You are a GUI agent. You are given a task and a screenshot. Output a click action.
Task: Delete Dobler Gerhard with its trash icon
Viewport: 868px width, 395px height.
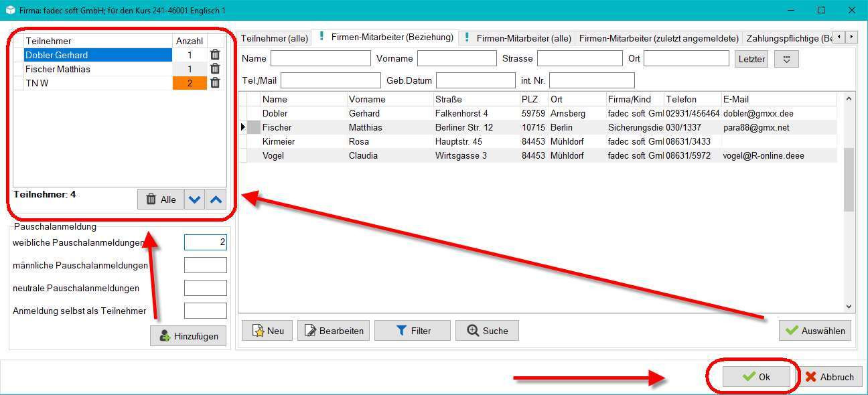[215, 55]
